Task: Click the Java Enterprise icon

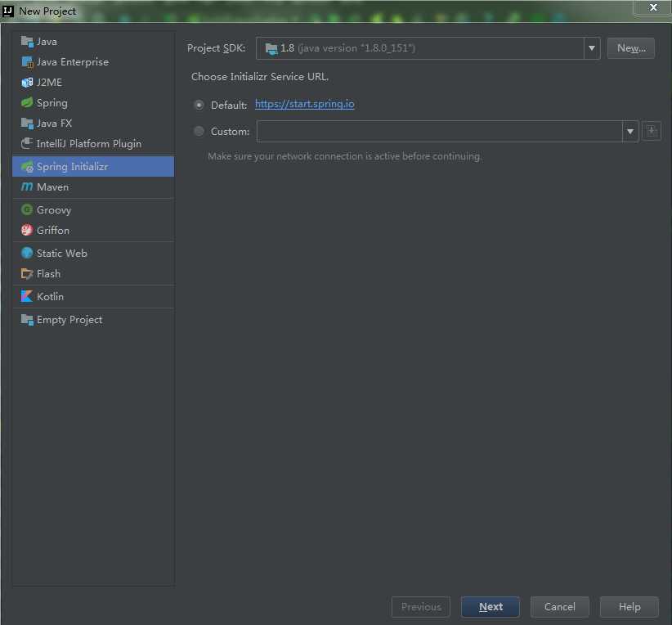Action: click(27, 62)
